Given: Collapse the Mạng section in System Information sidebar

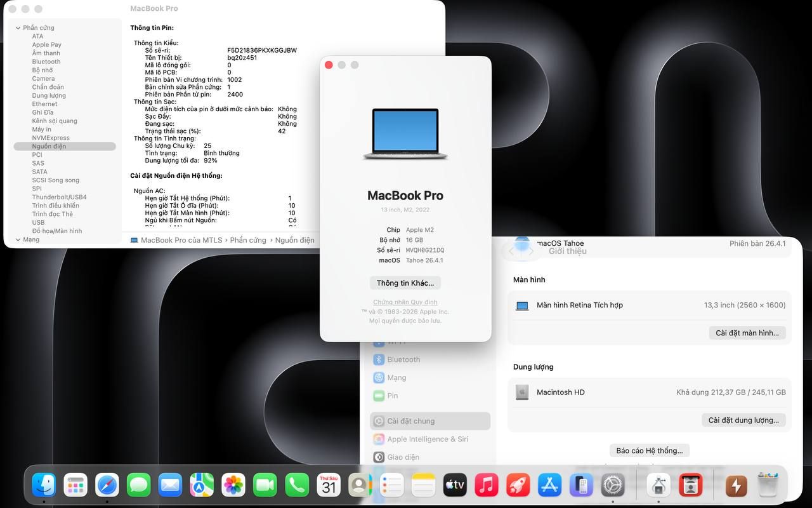Looking at the screenshot, I should pos(18,240).
